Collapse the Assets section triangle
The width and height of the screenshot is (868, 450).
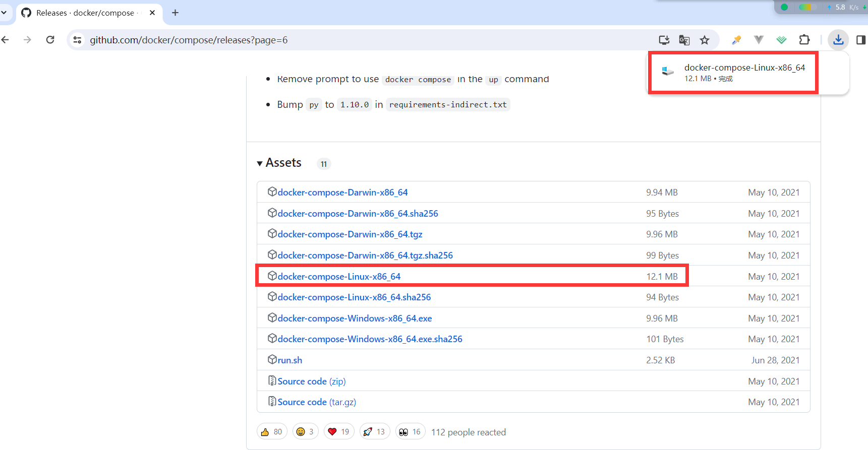pyautogui.click(x=260, y=163)
